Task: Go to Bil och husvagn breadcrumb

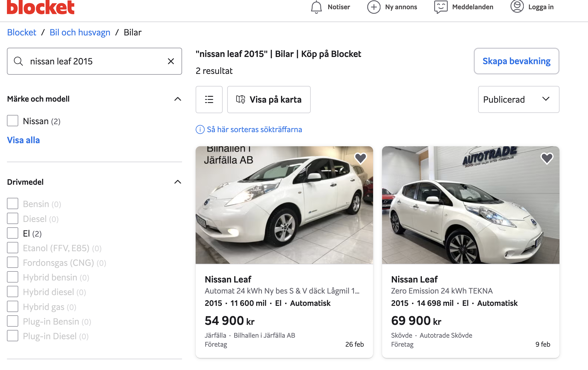Action: (80, 33)
